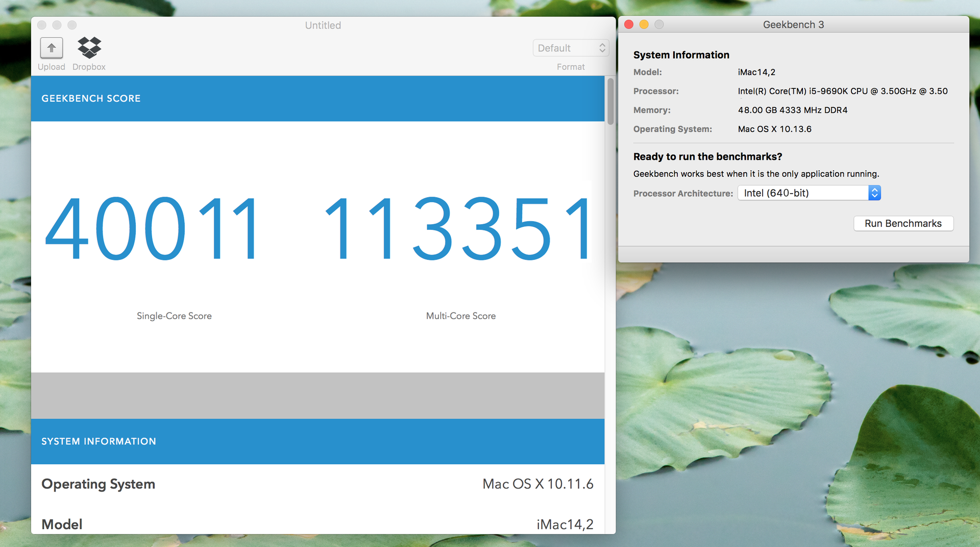Click the Geekbench 3 window title
The height and width of the screenshot is (547, 980).
pos(793,25)
